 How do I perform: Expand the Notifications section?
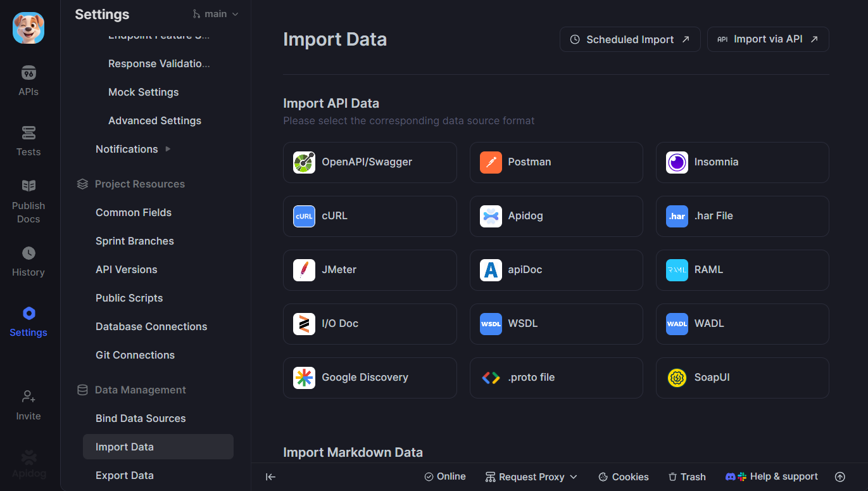(x=133, y=149)
